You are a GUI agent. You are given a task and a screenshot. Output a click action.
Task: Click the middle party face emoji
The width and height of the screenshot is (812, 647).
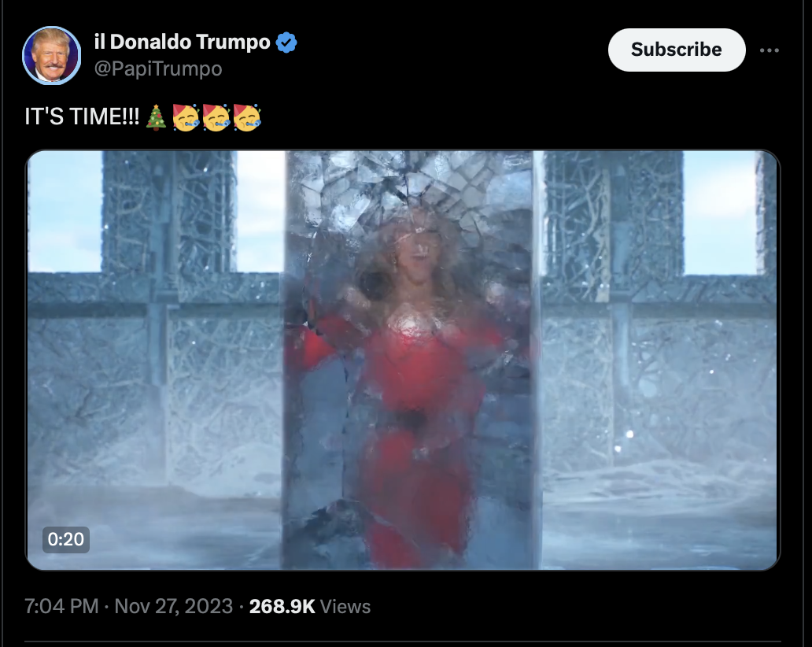216,117
